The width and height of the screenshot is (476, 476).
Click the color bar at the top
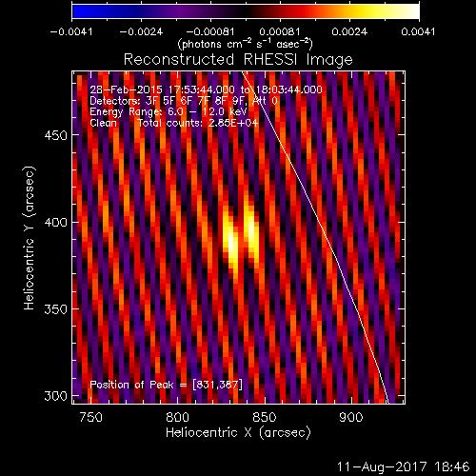(x=246, y=11)
